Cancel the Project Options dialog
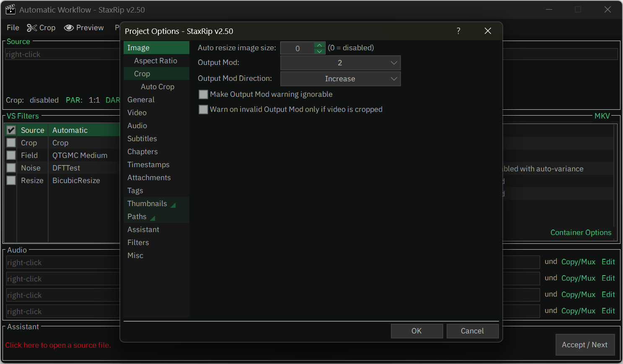The height and width of the screenshot is (364, 623). point(473,331)
